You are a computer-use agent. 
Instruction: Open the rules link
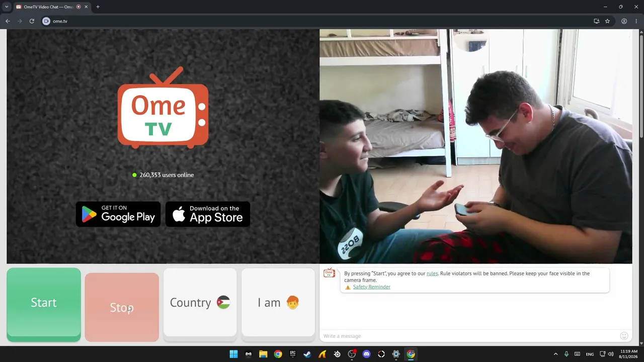coord(432,274)
